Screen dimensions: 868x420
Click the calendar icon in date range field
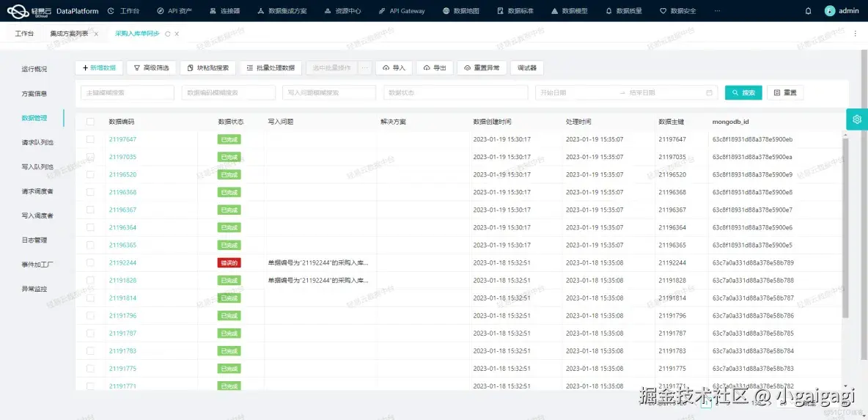(x=709, y=93)
